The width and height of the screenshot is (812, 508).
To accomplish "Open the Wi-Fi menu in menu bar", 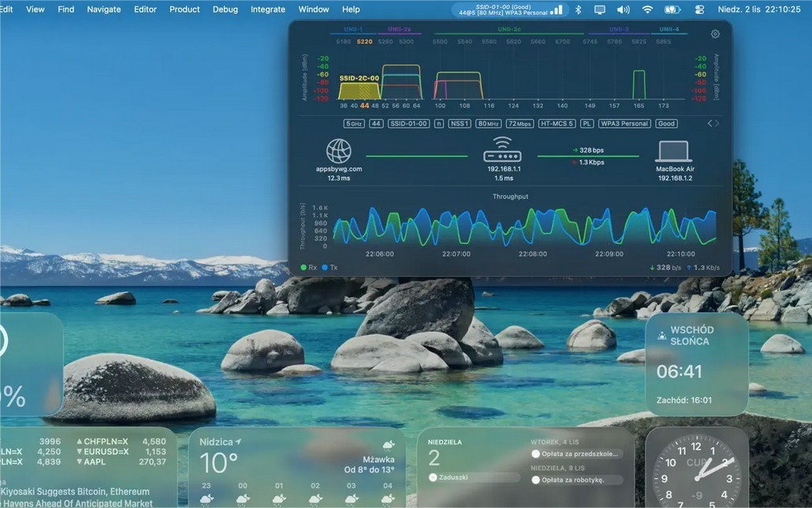I will click(647, 9).
